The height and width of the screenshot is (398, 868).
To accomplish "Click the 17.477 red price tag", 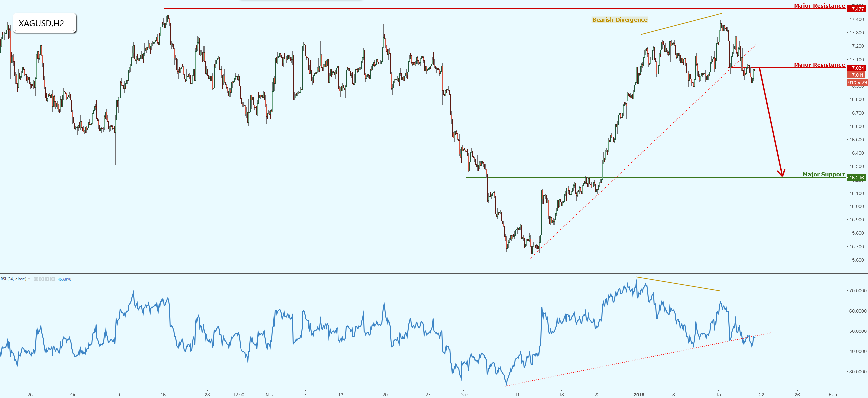I will pos(856,9).
